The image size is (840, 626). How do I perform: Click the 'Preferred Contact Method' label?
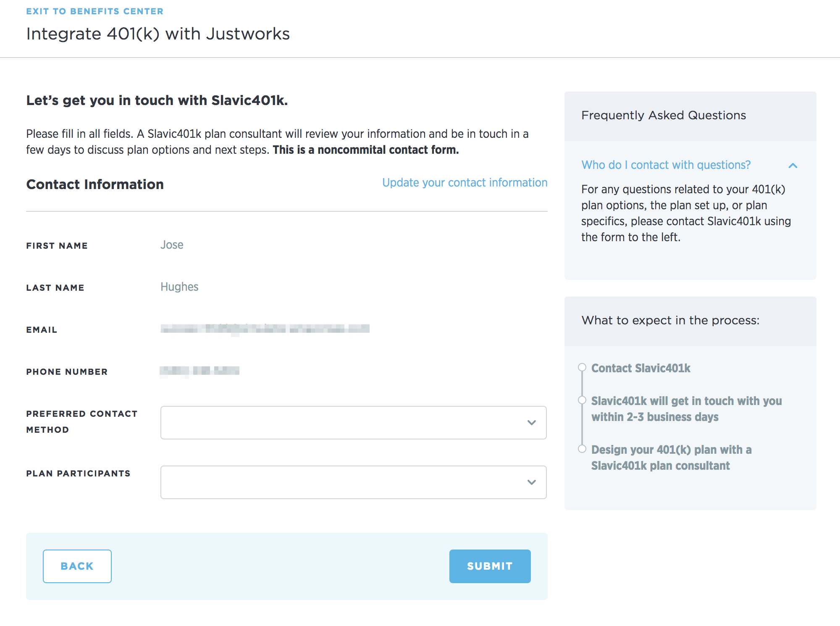coord(82,422)
